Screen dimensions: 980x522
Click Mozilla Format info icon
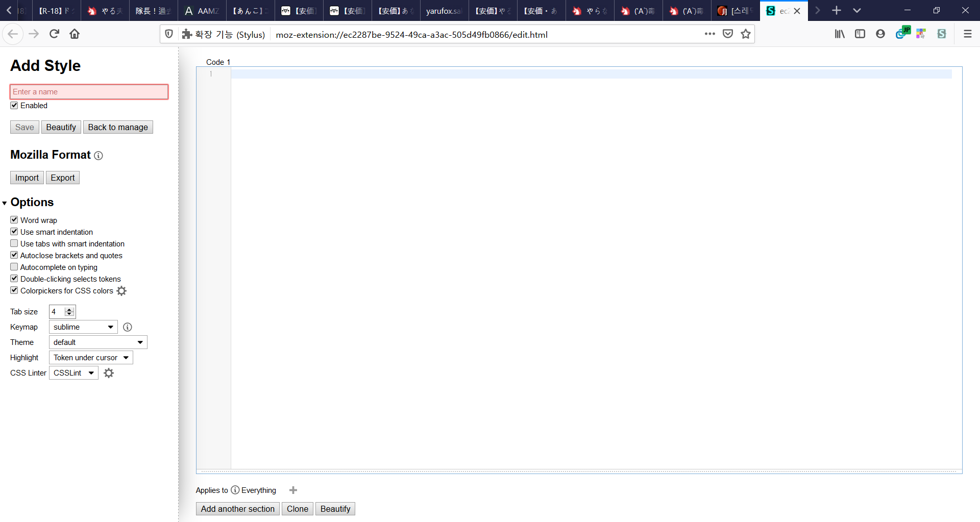coord(99,156)
